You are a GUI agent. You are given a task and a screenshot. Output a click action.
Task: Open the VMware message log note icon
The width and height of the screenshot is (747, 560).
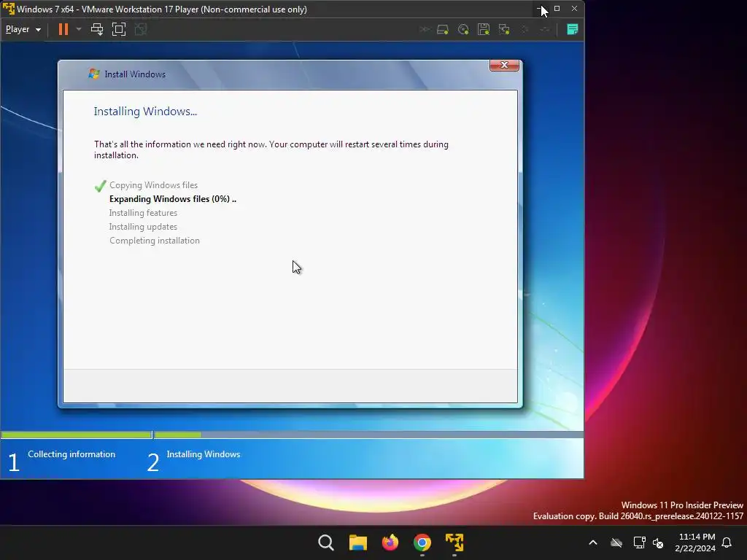tap(572, 29)
